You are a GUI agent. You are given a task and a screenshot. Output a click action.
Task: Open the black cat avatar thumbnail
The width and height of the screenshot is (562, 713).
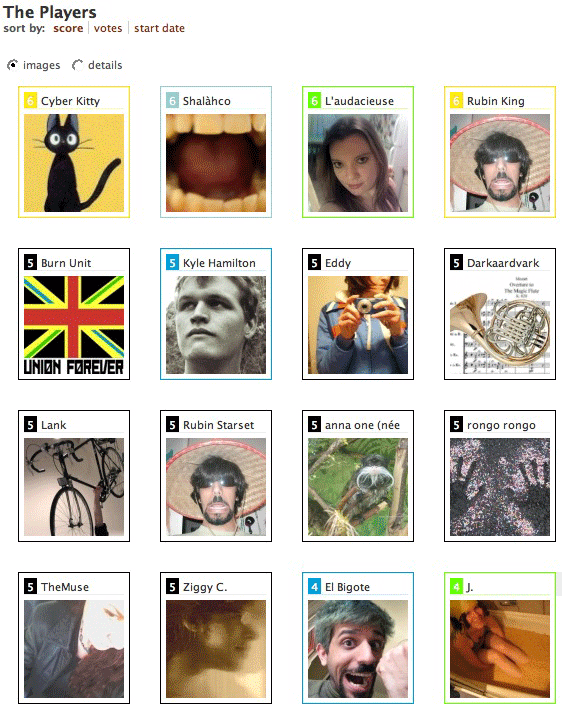74,163
